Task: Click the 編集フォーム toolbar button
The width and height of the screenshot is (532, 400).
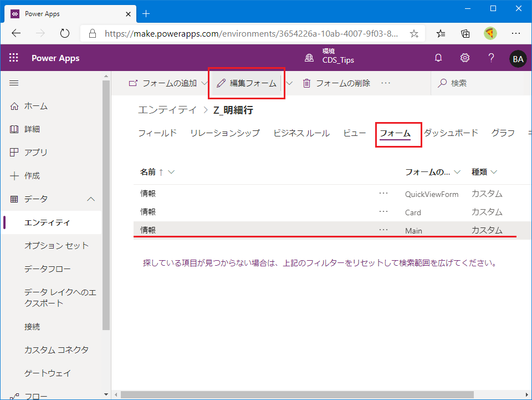Action: 247,83
